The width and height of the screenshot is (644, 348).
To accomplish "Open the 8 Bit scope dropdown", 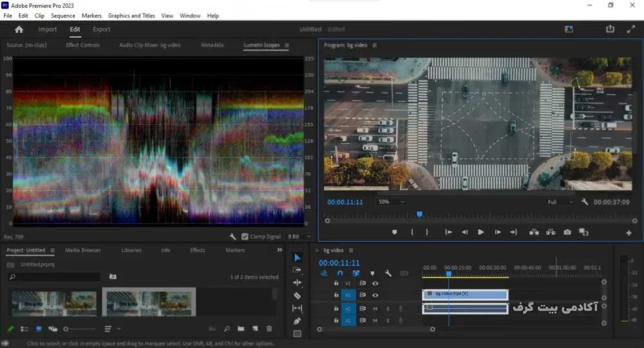I will (299, 237).
